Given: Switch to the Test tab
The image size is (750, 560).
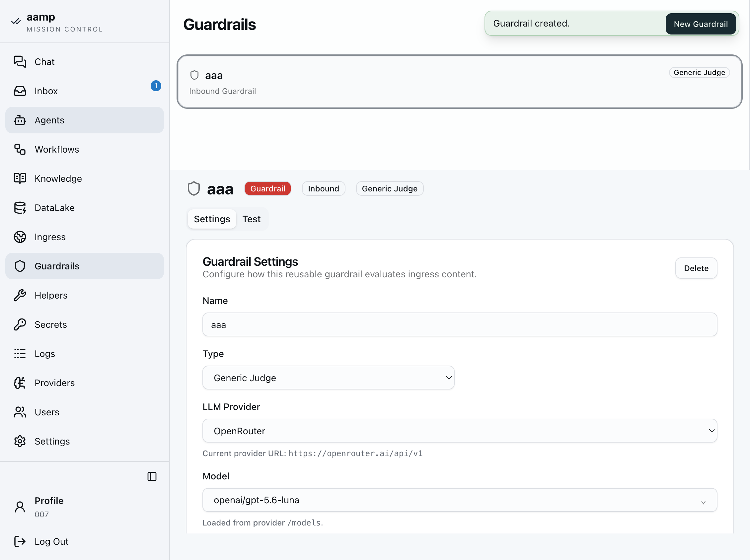Looking at the screenshot, I should 251,219.
